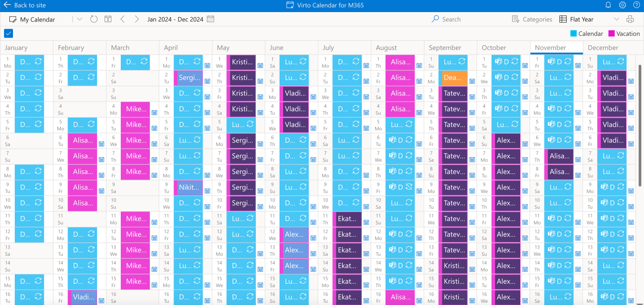This screenshot has height=305, width=644.
Task: Select the March month header
Action: pyautogui.click(x=132, y=47)
